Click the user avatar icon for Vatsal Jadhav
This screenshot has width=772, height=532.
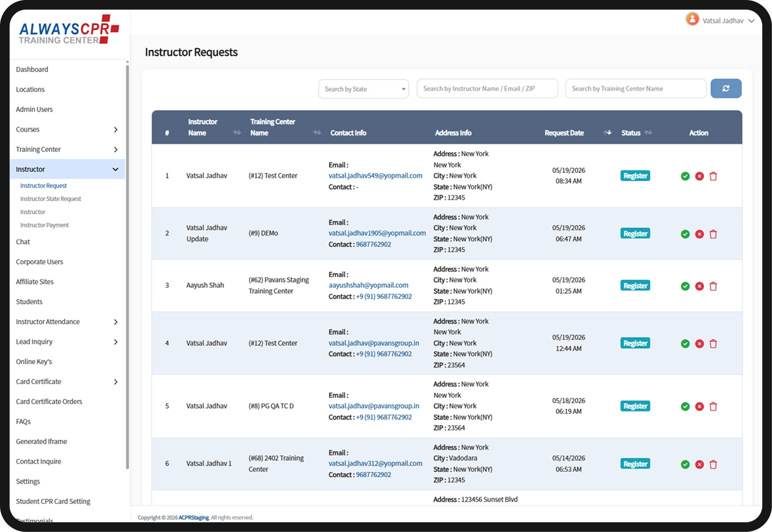coord(692,19)
